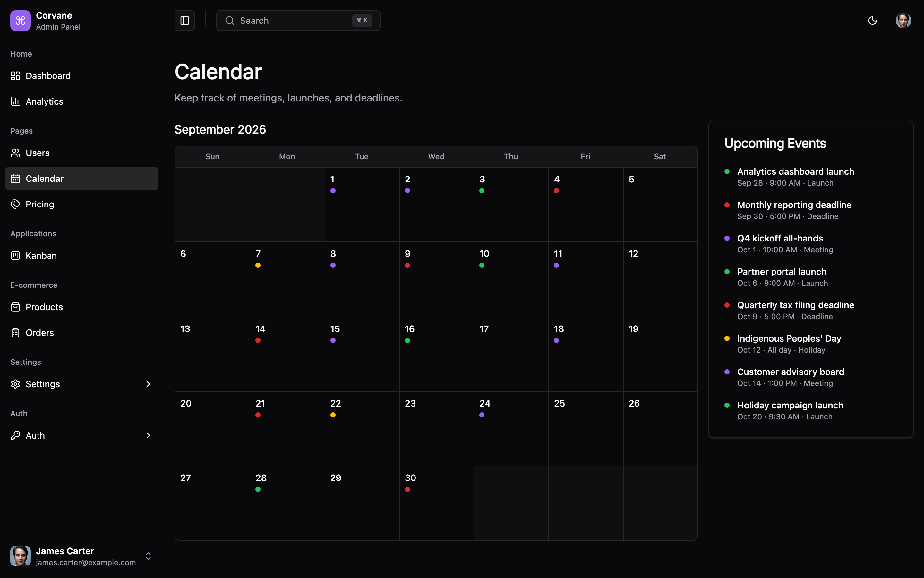Open James Carter account switcher arrows
This screenshot has width=924, height=578.
pyautogui.click(x=148, y=556)
